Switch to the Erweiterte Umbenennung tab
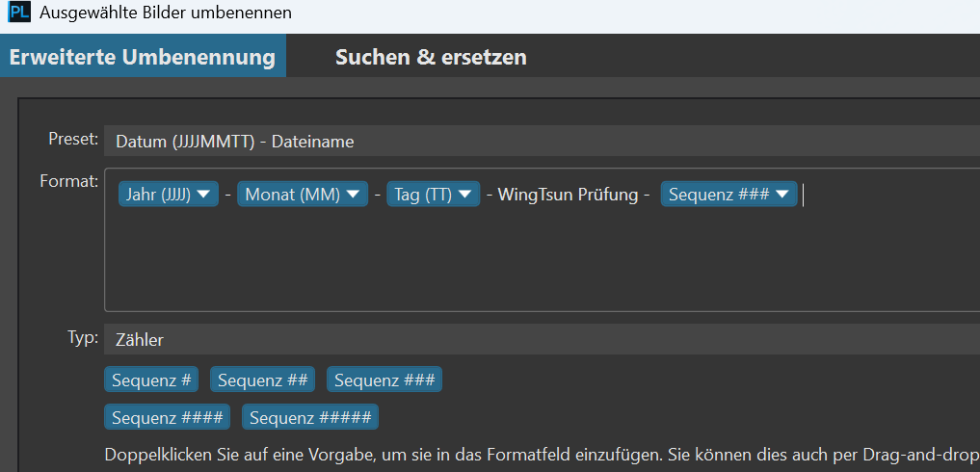This screenshot has height=472, width=980. pos(143,57)
